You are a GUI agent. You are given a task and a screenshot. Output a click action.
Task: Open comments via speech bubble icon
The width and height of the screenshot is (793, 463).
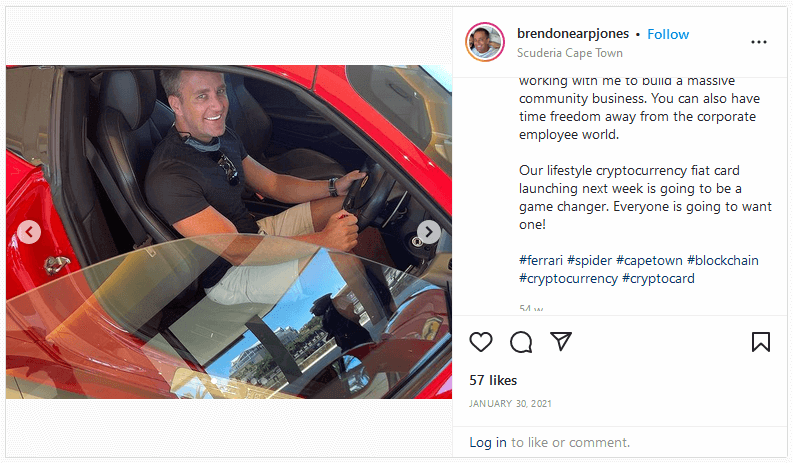(521, 342)
